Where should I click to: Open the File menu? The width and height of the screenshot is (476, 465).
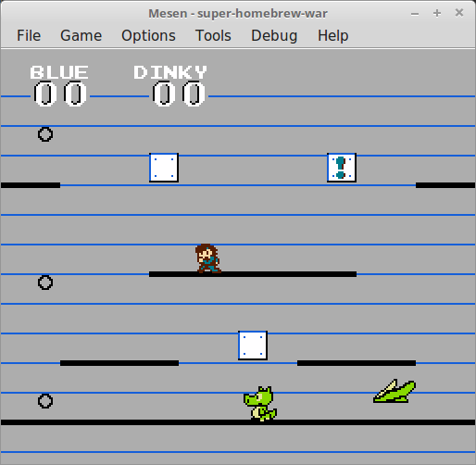point(29,35)
